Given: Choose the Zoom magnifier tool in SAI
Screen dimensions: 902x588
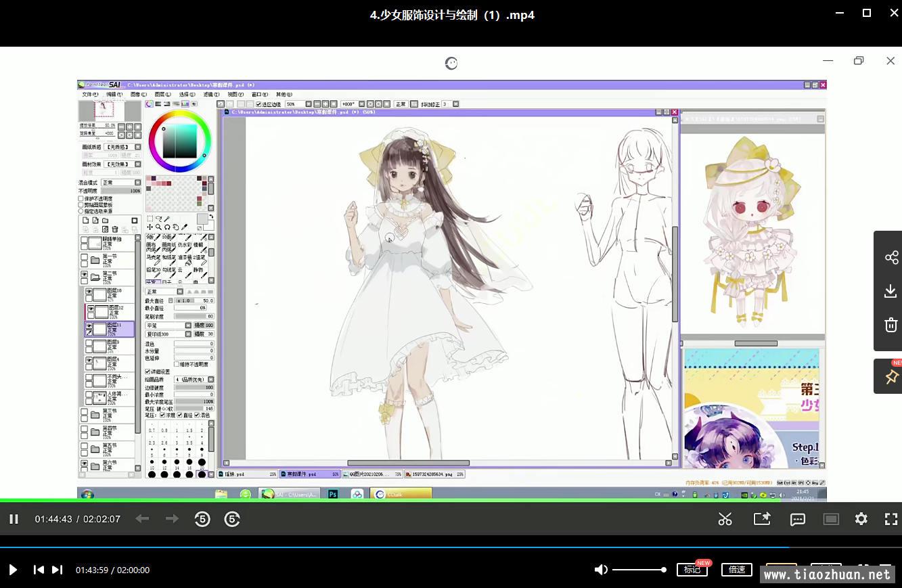Looking at the screenshot, I should tap(158, 227).
